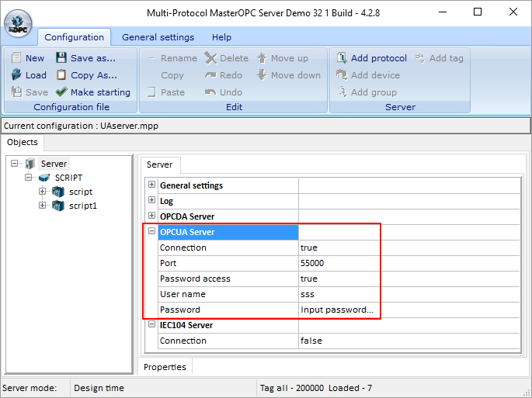Expand the General settings property group
The height and width of the screenshot is (398, 532).
click(x=152, y=185)
